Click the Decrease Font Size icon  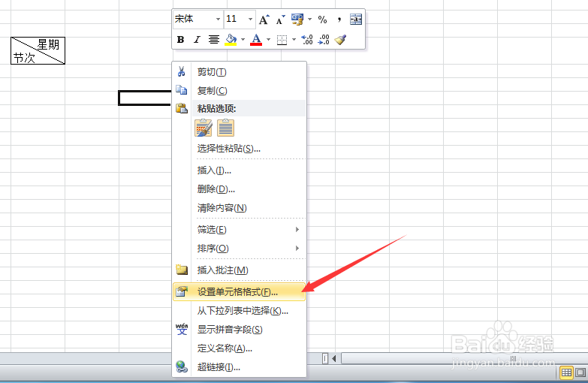point(281,20)
